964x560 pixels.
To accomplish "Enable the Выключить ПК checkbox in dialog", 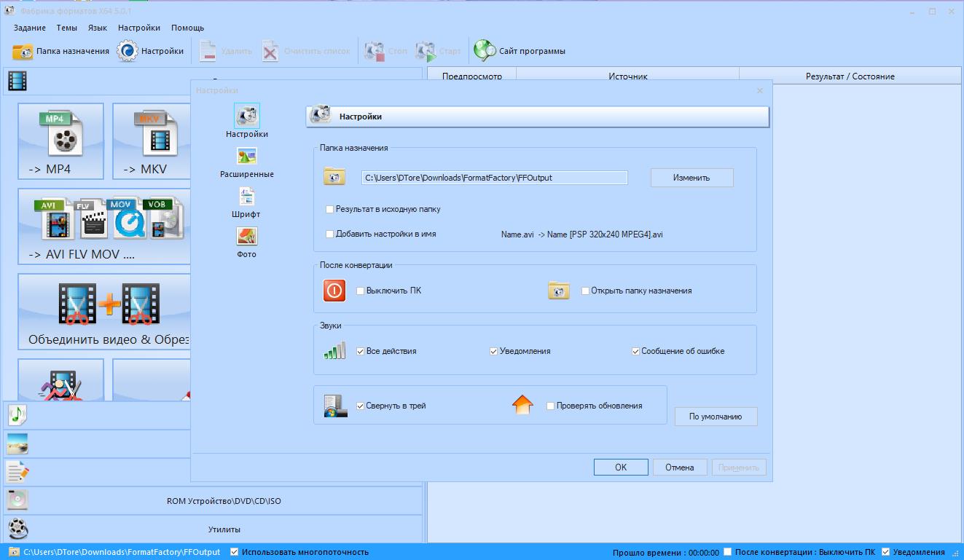I will coord(361,291).
